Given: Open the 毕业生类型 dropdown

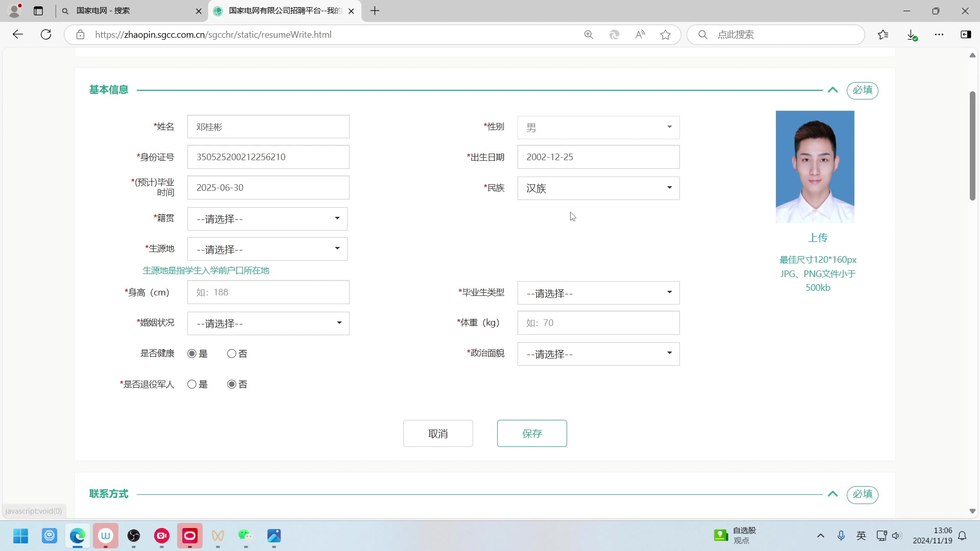Looking at the screenshot, I should tap(598, 293).
